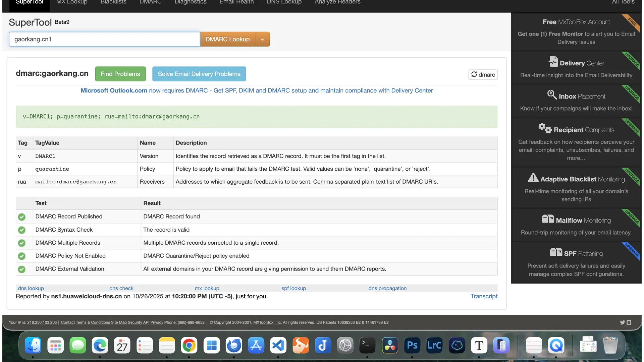This screenshot has height=362, width=644.
Task: Open the All Tools menu
Action: 623,2
